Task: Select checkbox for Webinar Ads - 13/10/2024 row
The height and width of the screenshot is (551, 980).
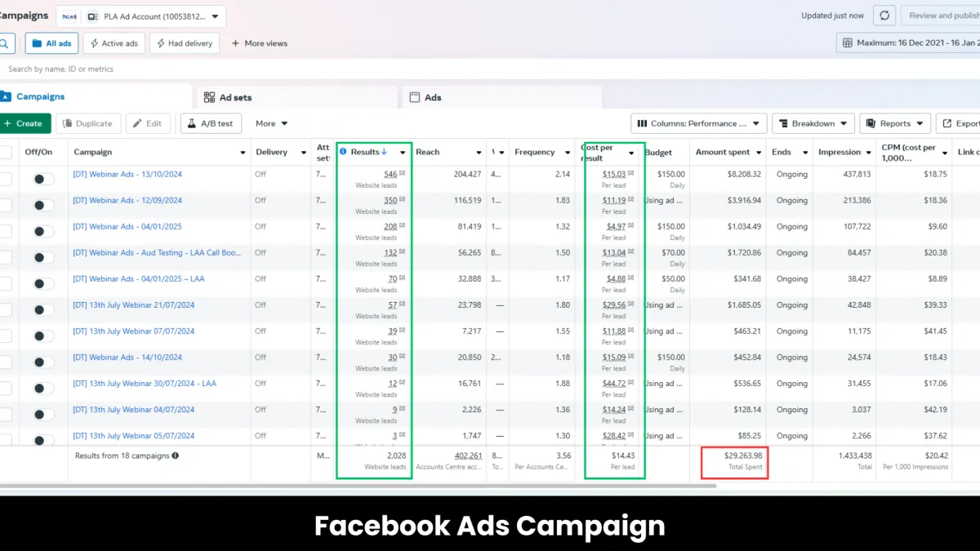Action: (5, 180)
